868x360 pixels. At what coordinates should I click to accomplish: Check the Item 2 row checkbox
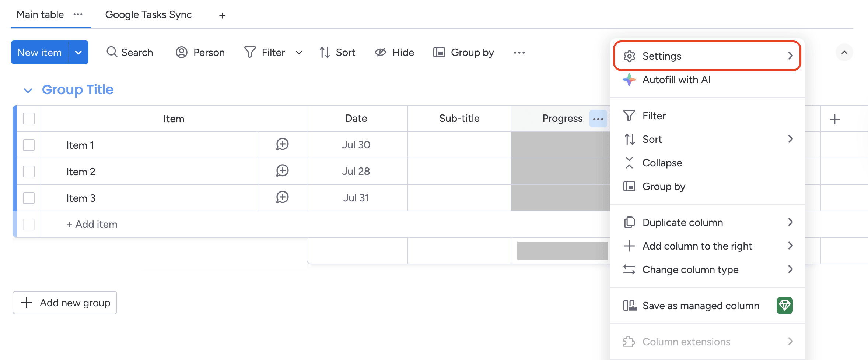[x=29, y=172]
